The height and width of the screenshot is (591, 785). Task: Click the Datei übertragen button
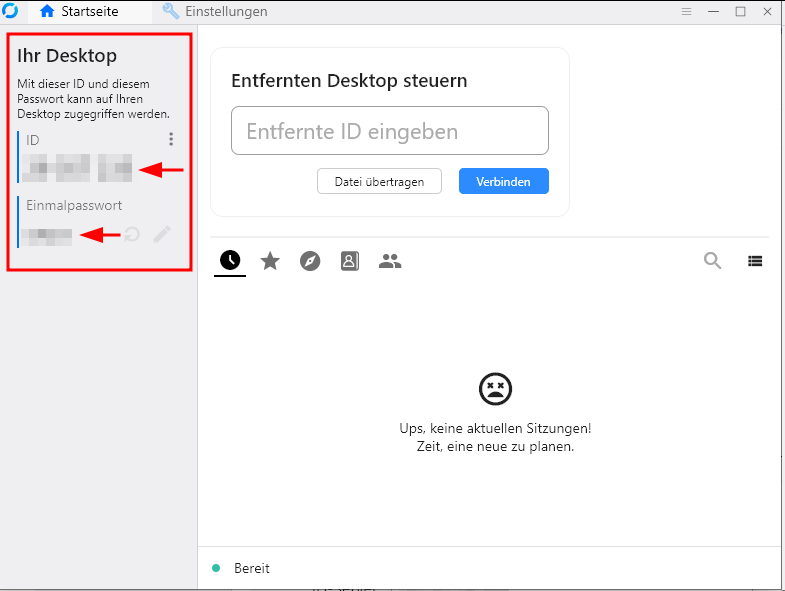coord(379,181)
